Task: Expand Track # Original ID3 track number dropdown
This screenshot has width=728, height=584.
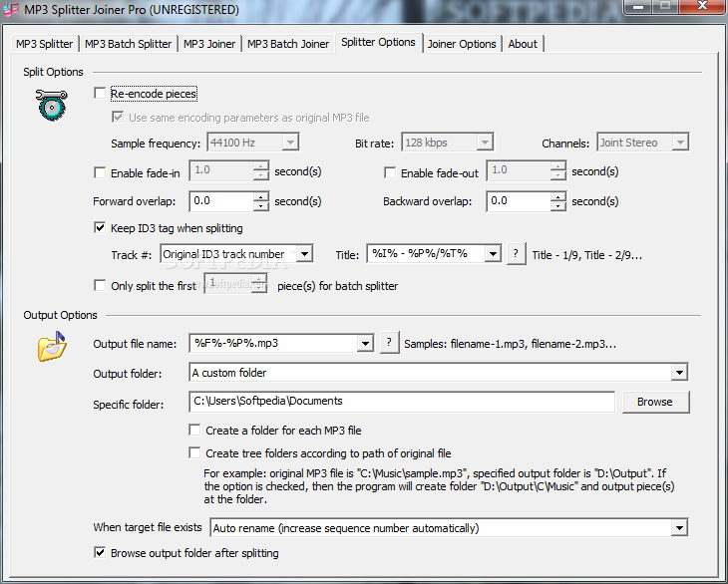Action: pos(304,254)
